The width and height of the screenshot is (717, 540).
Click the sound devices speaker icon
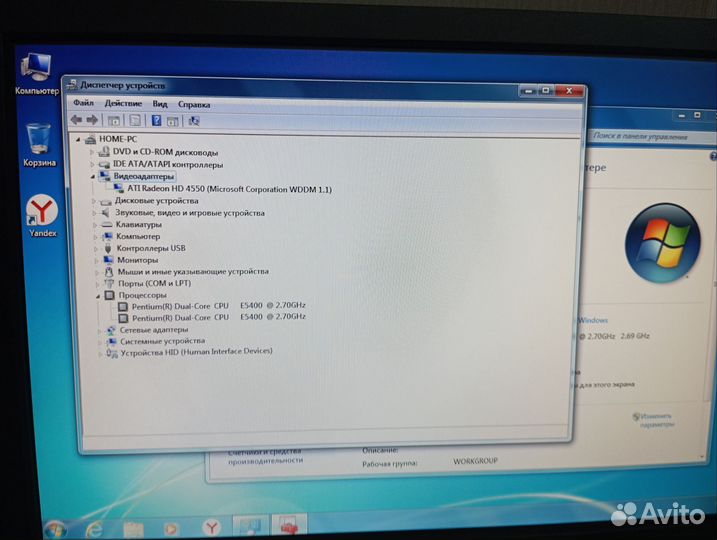coord(106,213)
